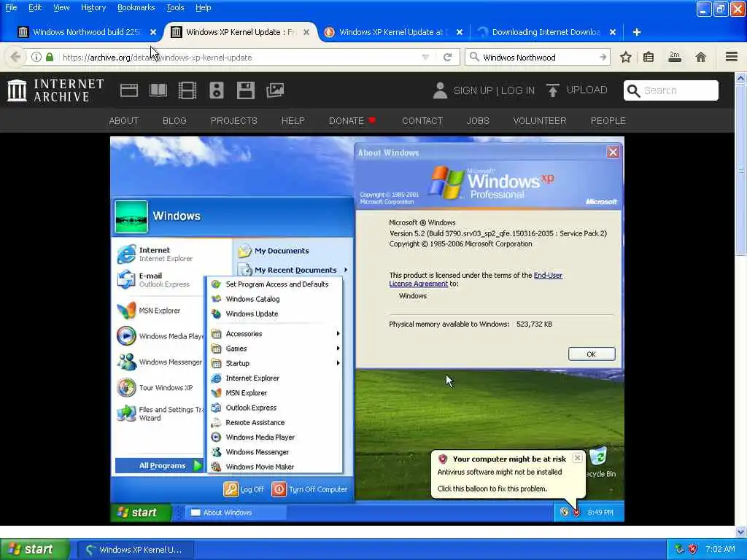Open the Firefox hamburger menu
747x560 pixels.
732,57
